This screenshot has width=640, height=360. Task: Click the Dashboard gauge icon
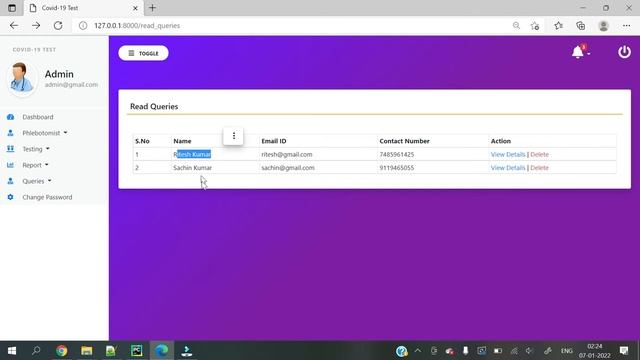11,117
